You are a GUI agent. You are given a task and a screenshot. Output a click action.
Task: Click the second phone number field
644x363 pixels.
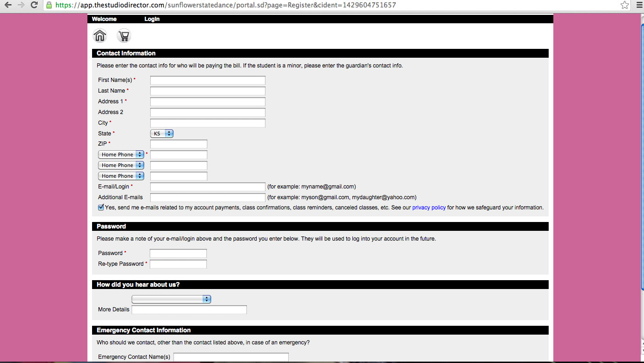[179, 165]
